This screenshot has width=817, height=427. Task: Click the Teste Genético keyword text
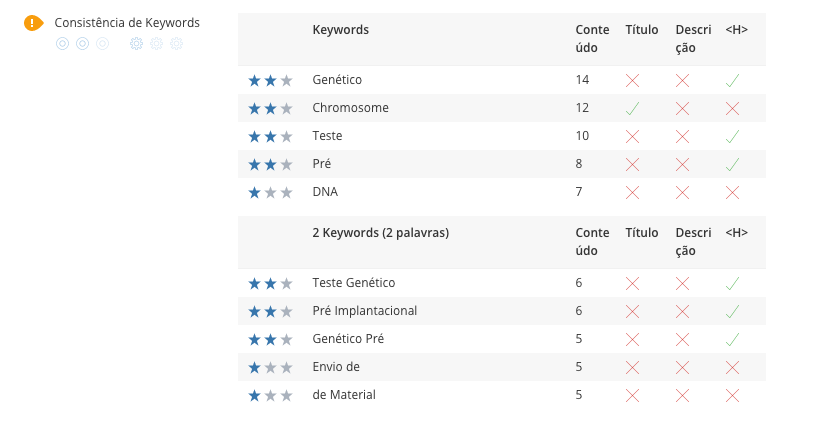[354, 283]
